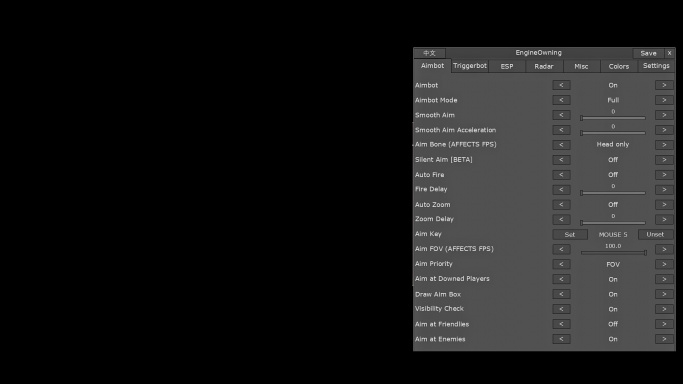Click Set button for Aim Key

570,234
